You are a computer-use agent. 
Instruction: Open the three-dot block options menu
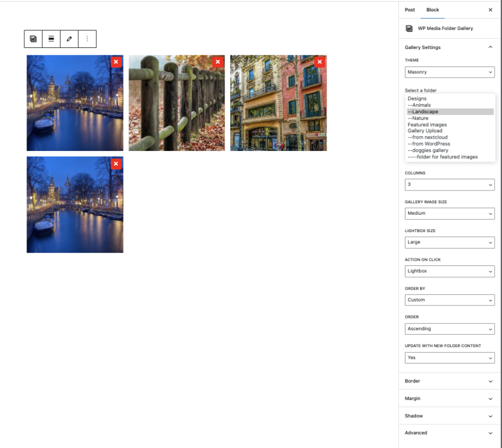pos(87,39)
